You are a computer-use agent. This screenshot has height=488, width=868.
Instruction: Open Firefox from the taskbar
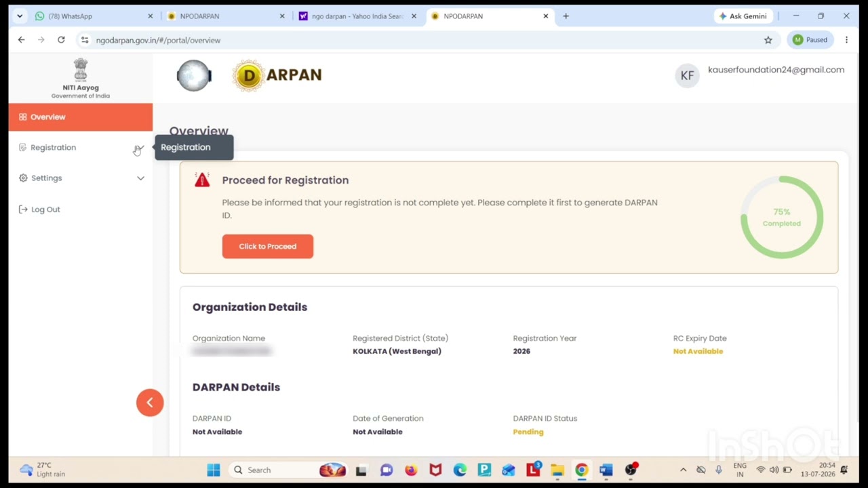(x=411, y=470)
